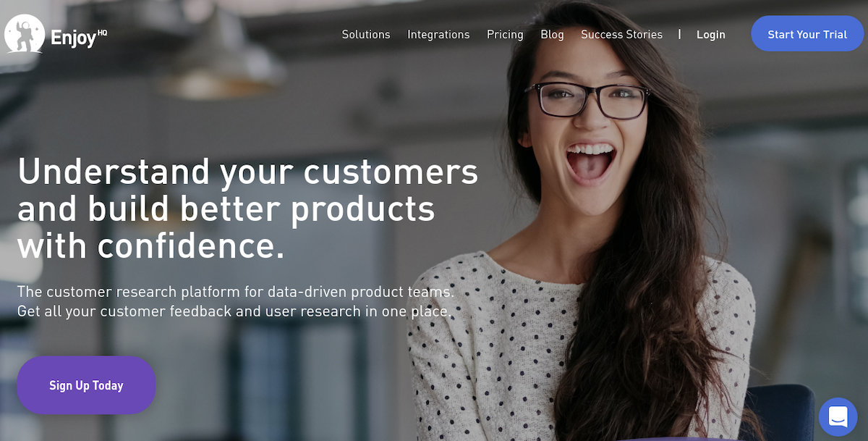Image resolution: width=868 pixels, height=441 pixels.
Task: Click the EnjoyHQ wordmark
Action: pyautogui.click(x=79, y=37)
